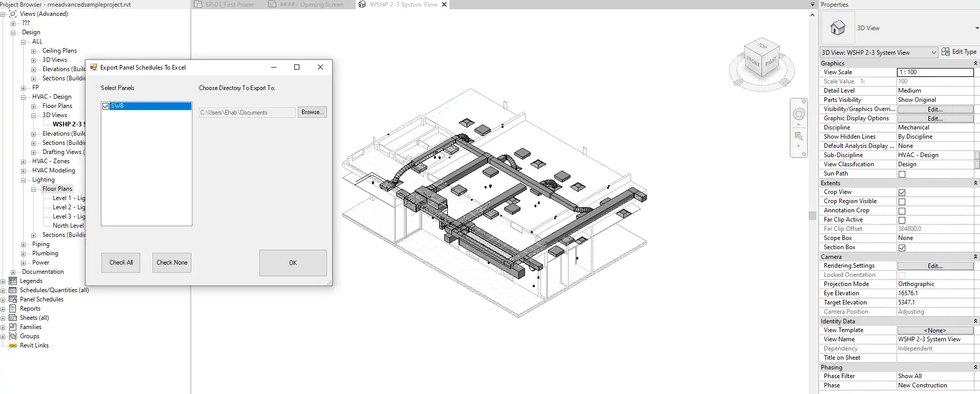Viewport: 980px width, 394px height.
Task: Collapse the Identity Data properties group
Action: (x=975, y=321)
